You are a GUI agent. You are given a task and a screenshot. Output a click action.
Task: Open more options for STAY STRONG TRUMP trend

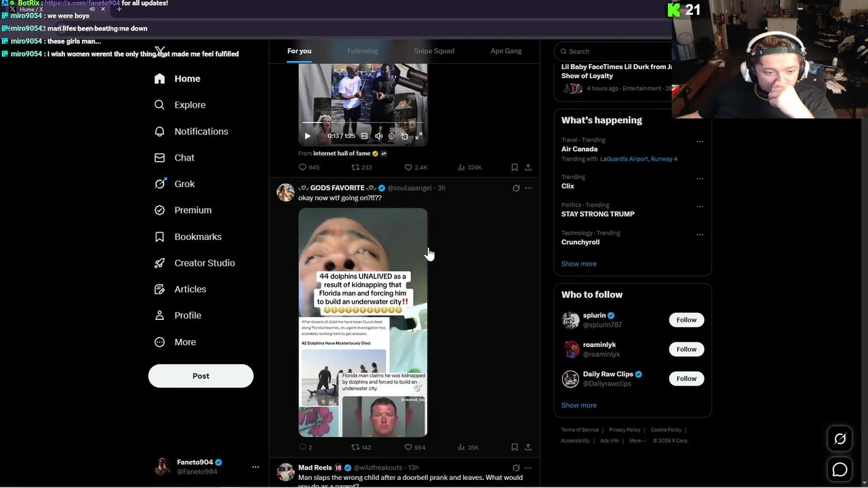tap(700, 207)
